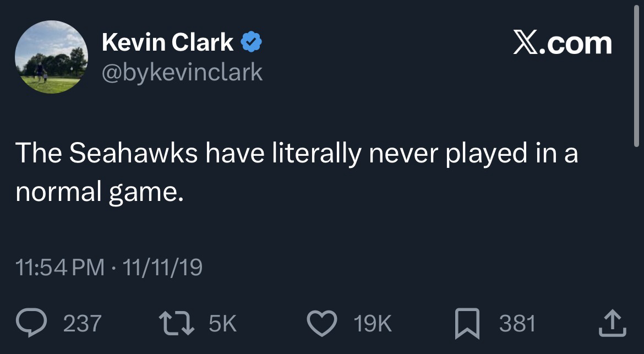View the 237 replies count
The height and width of the screenshot is (354, 644).
point(83,323)
